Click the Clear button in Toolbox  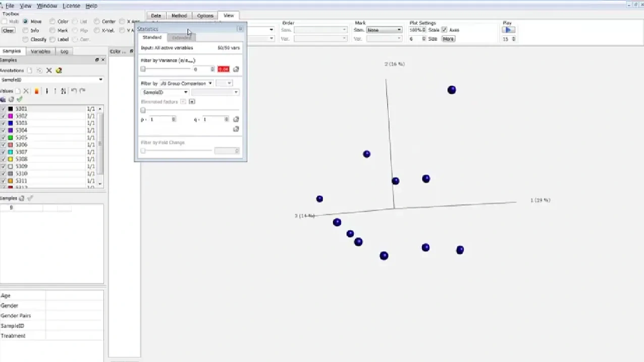pyautogui.click(x=8, y=30)
